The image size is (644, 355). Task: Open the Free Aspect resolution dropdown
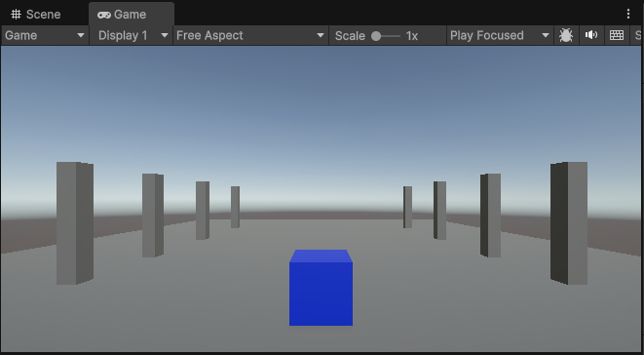pyautogui.click(x=250, y=35)
